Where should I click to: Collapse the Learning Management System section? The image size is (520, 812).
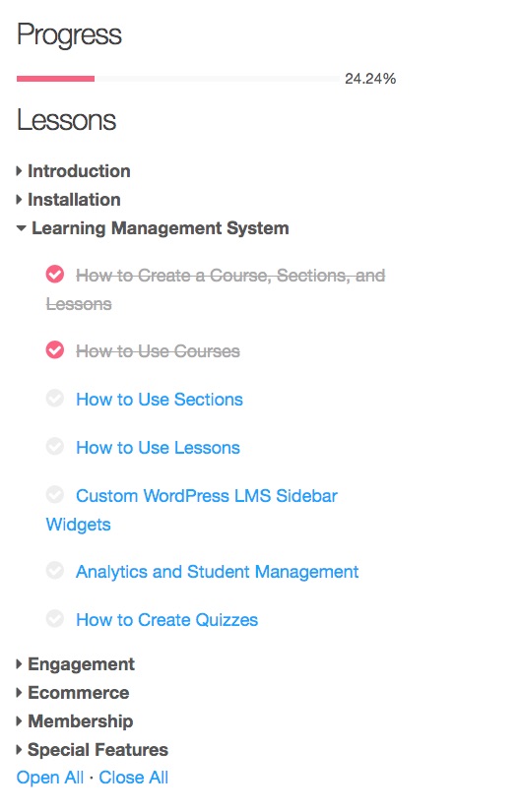pyautogui.click(x=153, y=228)
